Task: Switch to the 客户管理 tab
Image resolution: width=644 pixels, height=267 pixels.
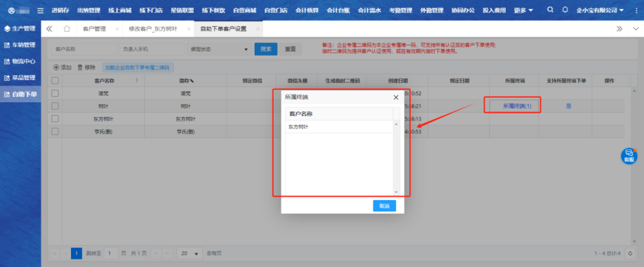Action: click(x=94, y=29)
